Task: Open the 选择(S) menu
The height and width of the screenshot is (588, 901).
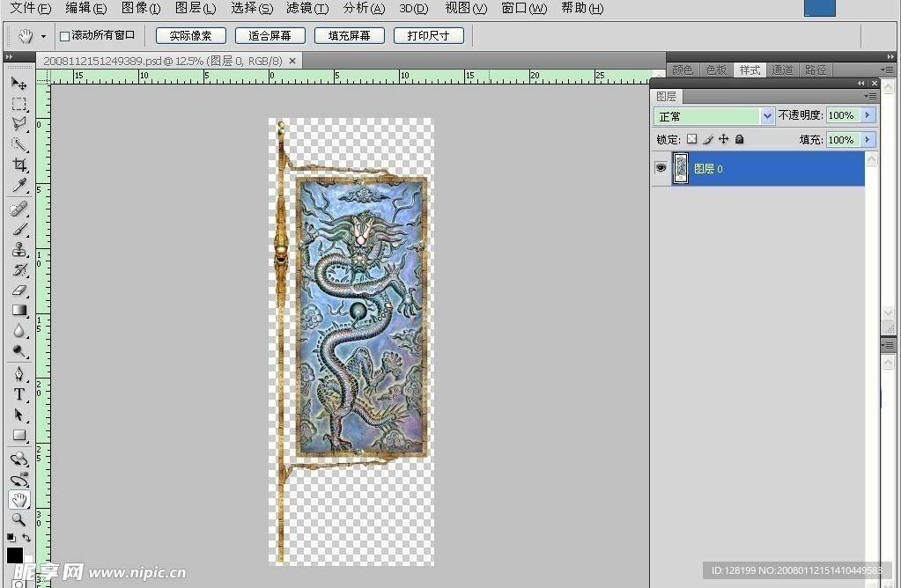Action: 252,8
